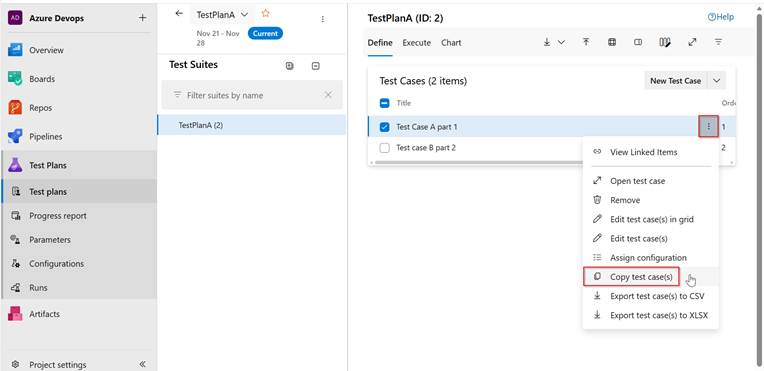Go back using the arrow beside TestPlanA

coord(179,14)
